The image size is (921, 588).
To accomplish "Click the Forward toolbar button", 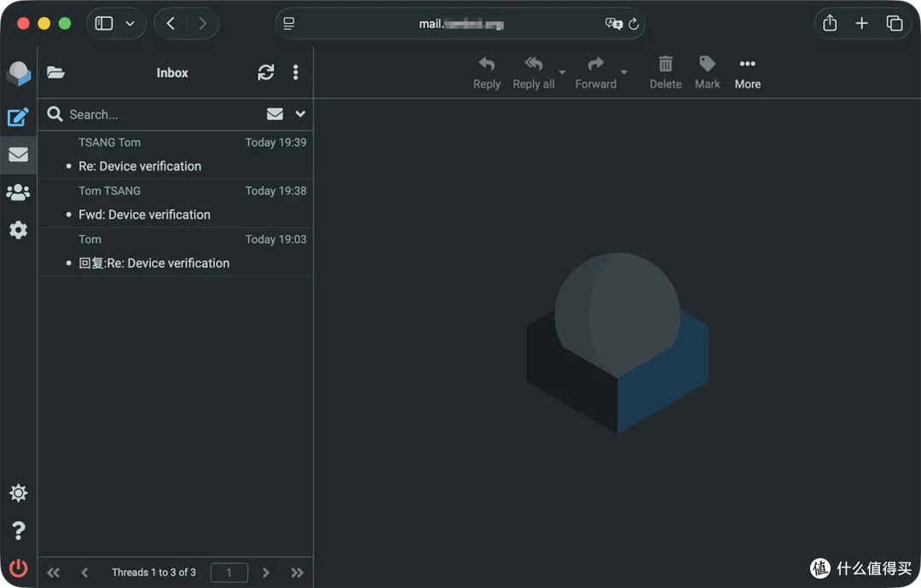I will [x=595, y=72].
